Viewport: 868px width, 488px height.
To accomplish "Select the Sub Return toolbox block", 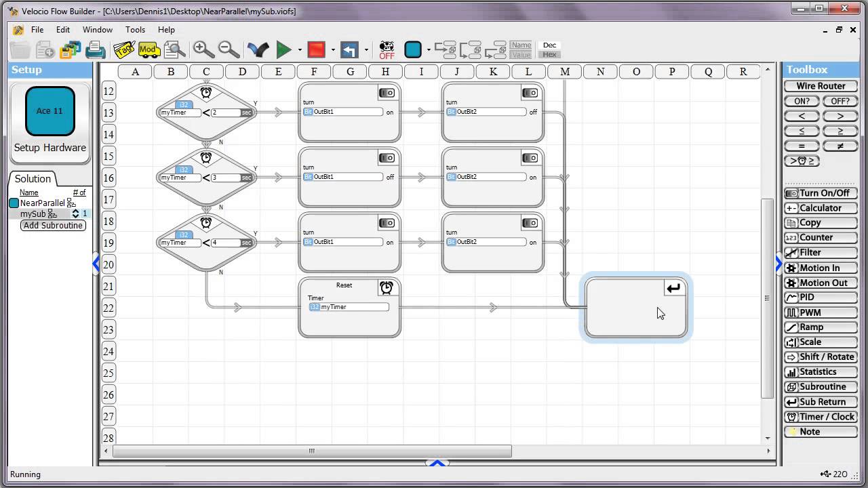I will (x=821, y=402).
